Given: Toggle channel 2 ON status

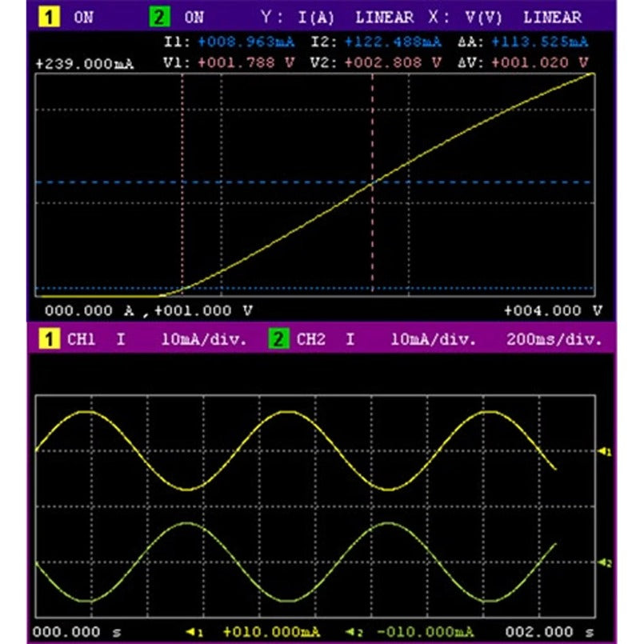Looking at the screenshot, I should click(x=194, y=18).
